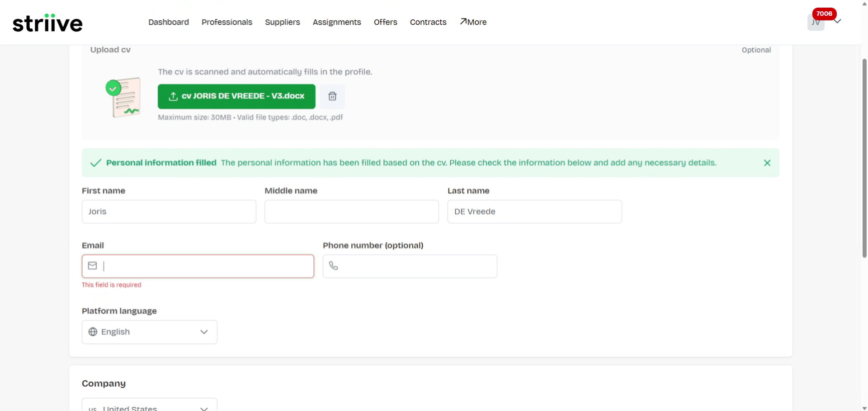Click the trash icon to delete uploaded CV

332,96
